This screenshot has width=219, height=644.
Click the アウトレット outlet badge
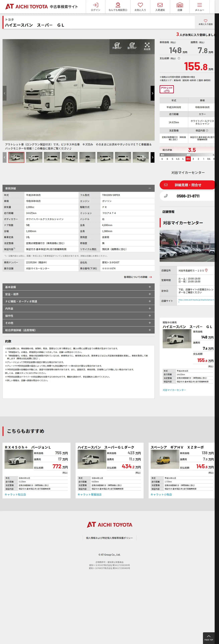(x=167, y=89)
